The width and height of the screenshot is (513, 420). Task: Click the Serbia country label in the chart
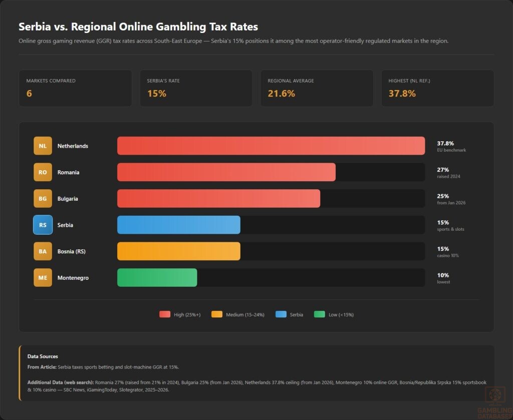click(x=65, y=225)
